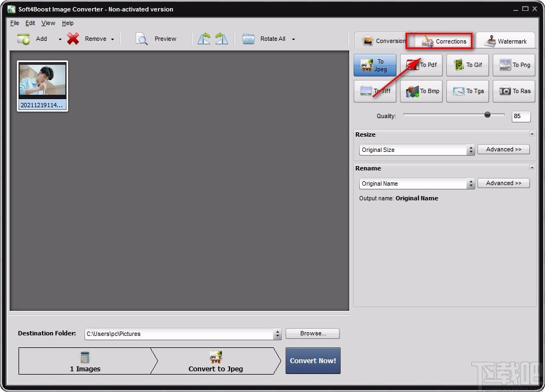This screenshot has width=545, height=392.
Task: Click the Quality value field showing 85
Action: (521, 117)
